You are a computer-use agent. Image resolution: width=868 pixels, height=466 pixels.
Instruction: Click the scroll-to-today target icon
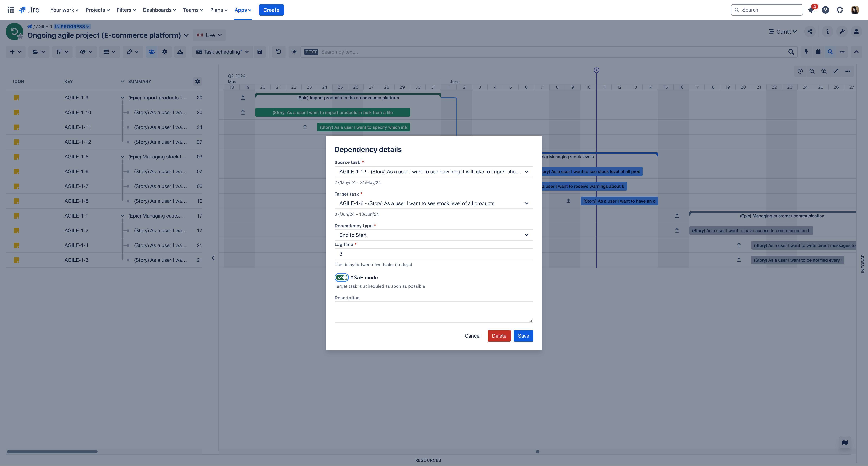800,71
